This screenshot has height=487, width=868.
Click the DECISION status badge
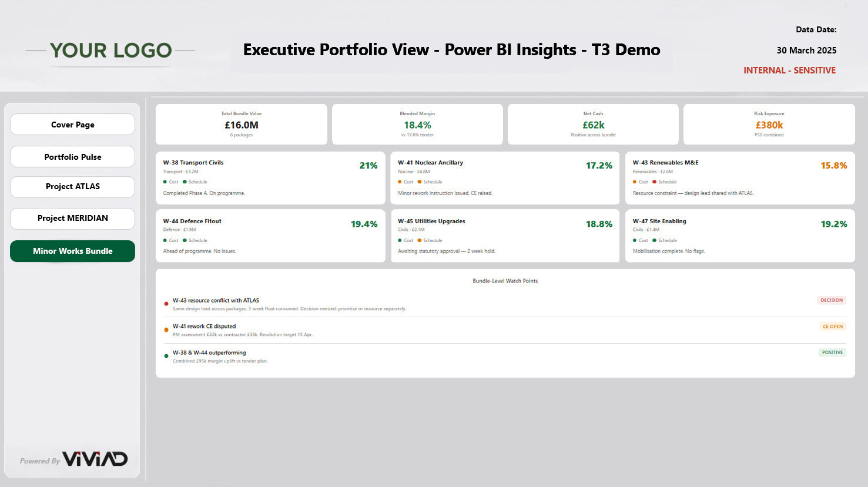(x=831, y=300)
